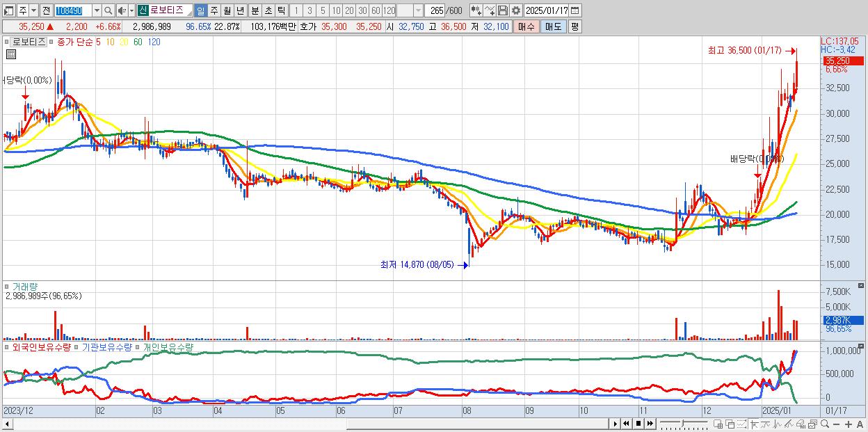
Task: Toggle the crosshair cursor icon
Action: point(754,424)
